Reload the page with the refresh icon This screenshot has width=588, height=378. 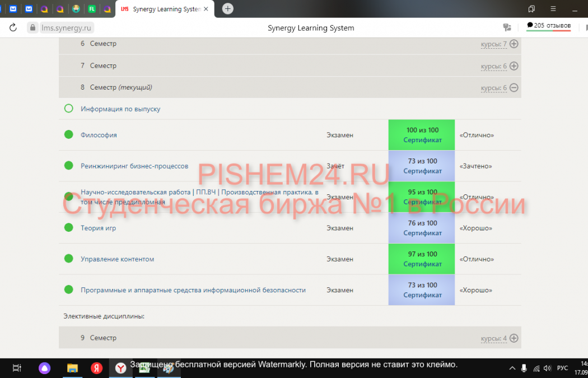tap(13, 27)
